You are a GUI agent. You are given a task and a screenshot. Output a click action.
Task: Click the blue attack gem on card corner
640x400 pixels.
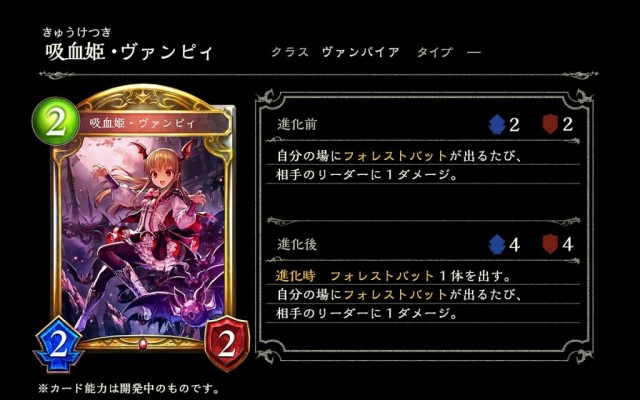(58, 346)
